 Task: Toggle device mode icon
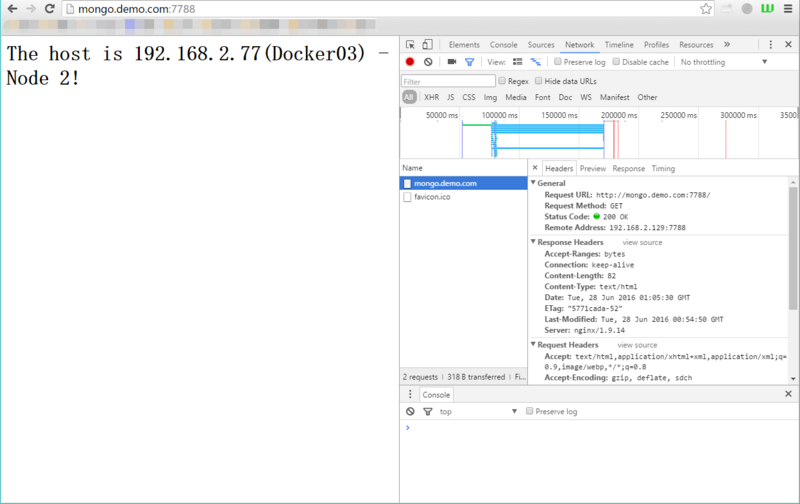428,45
